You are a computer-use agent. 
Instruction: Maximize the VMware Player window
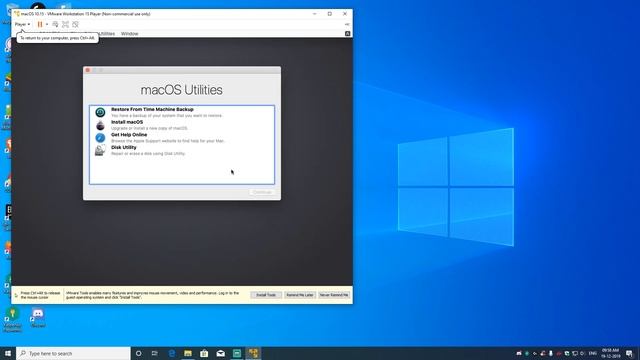[330, 14]
